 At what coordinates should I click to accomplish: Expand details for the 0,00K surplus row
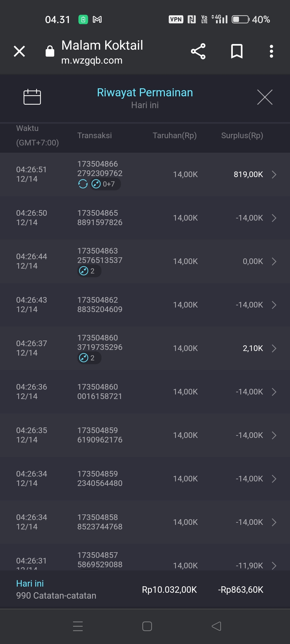[x=274, y=261]
